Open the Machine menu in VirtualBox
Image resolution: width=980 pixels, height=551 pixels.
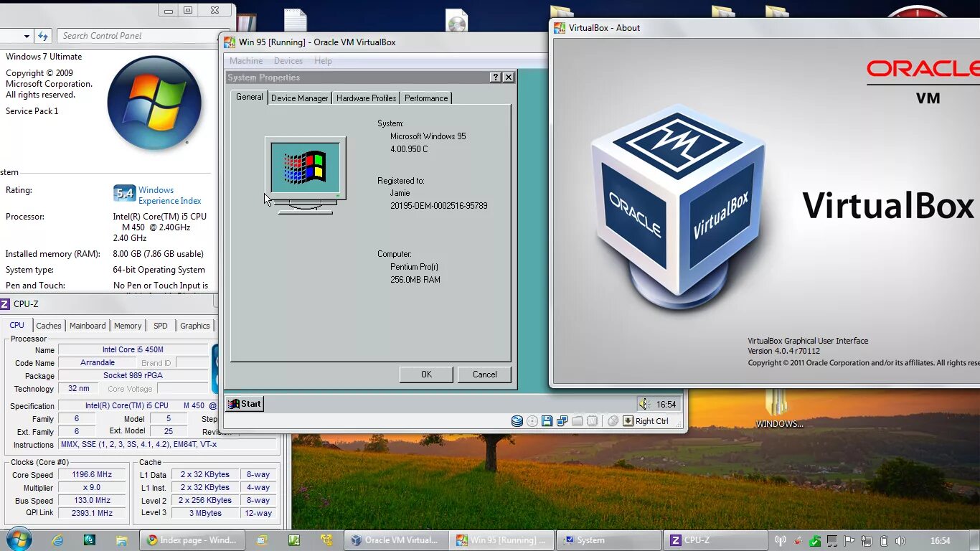[x=246, y=61]
